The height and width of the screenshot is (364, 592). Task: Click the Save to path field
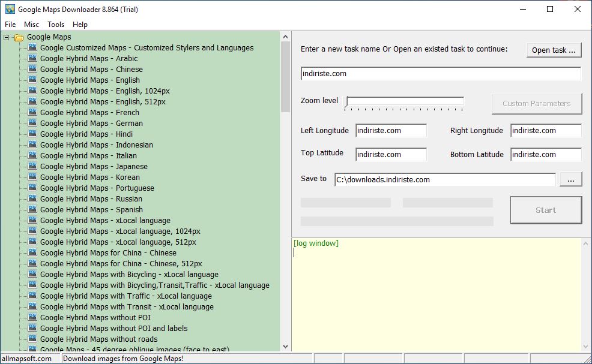(x=445, y=179)
